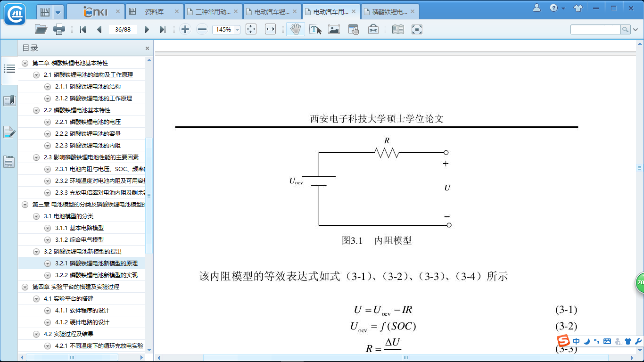Viewport: 644px width, 362px height.
Task: Switch to the CNKI home tab
Action: tap(95, 11)
